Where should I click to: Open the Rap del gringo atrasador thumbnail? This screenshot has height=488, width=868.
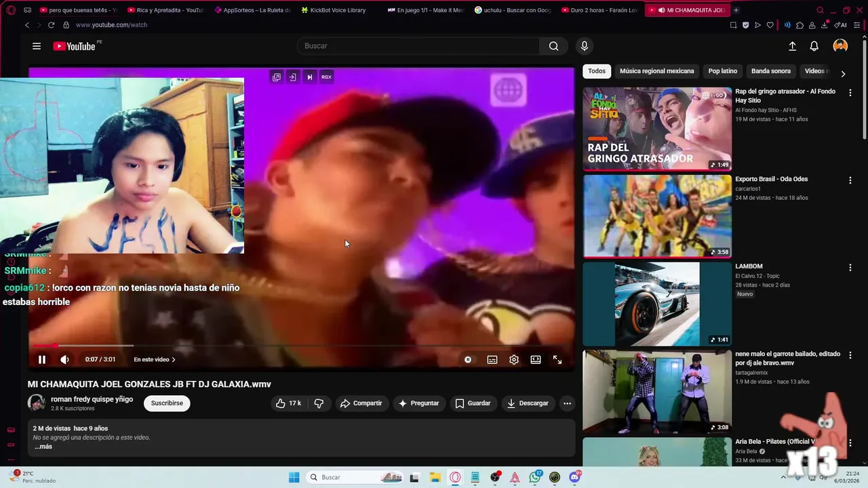(x=657, y=129)
